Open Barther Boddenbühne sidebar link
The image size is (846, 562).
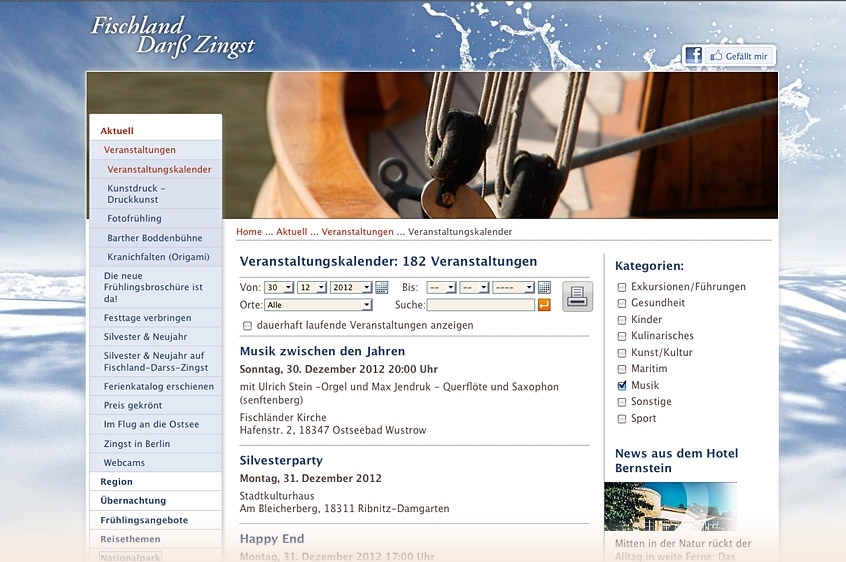coord(155,238)
